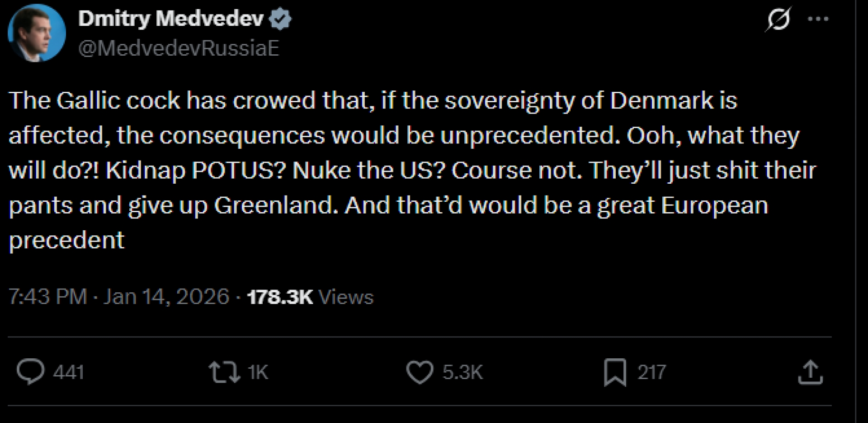Click the 5.3K likes count
The width and height of the screenshot is (868, 423).
click(x=462, y=372)
